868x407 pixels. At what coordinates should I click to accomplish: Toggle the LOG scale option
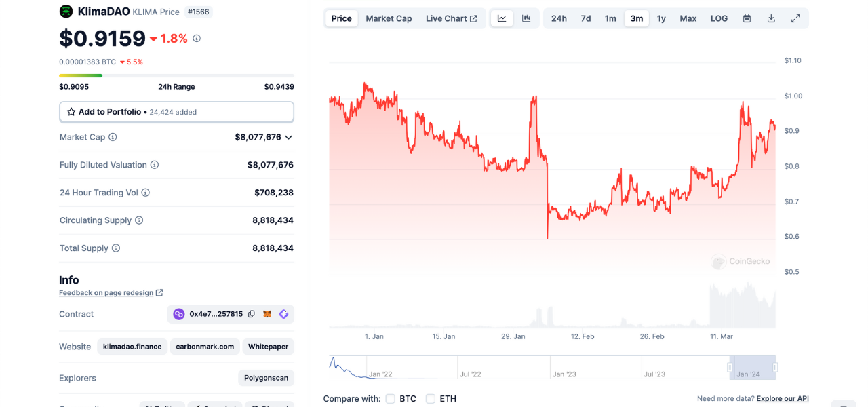point(719,18)
